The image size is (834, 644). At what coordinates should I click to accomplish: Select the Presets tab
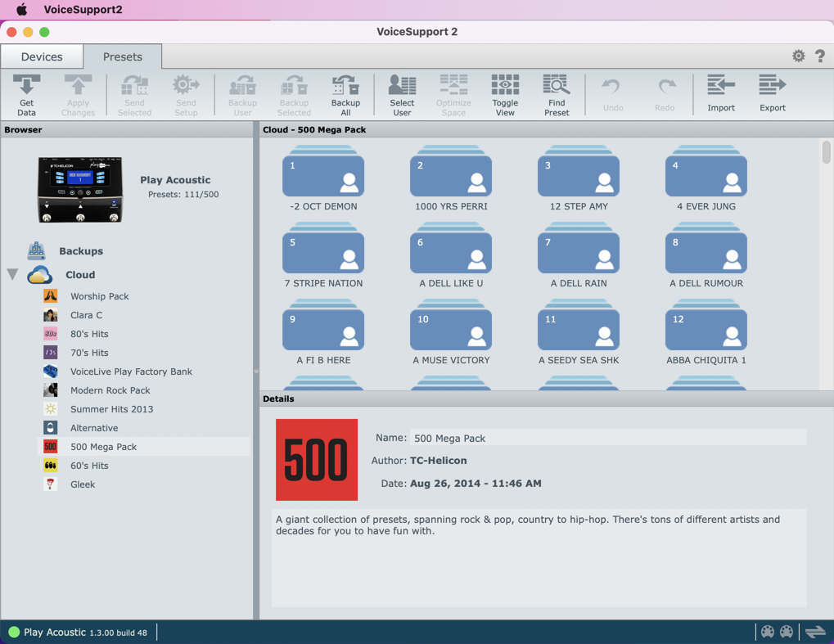pyautogui.click(x=123, y=56)
